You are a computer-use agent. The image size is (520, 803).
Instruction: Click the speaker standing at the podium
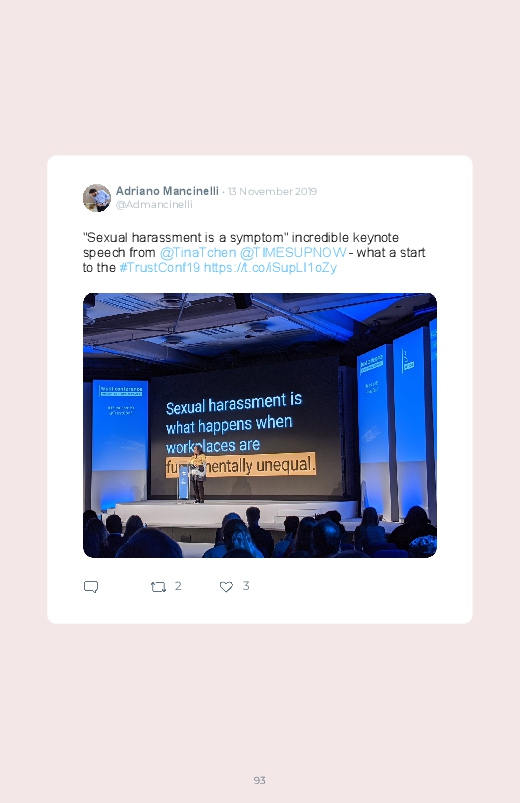(x=197, y=474)
